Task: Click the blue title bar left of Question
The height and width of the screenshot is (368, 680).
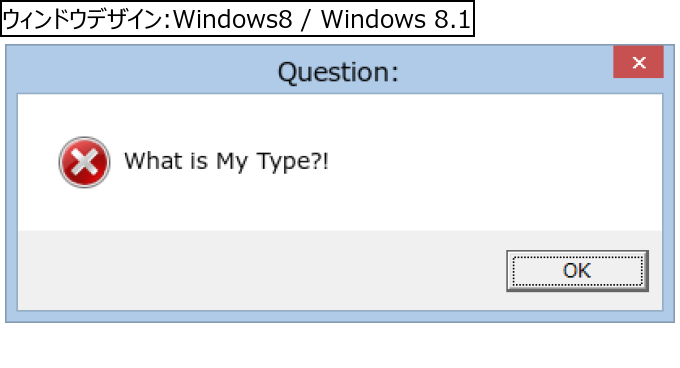Action: point(143,69)
